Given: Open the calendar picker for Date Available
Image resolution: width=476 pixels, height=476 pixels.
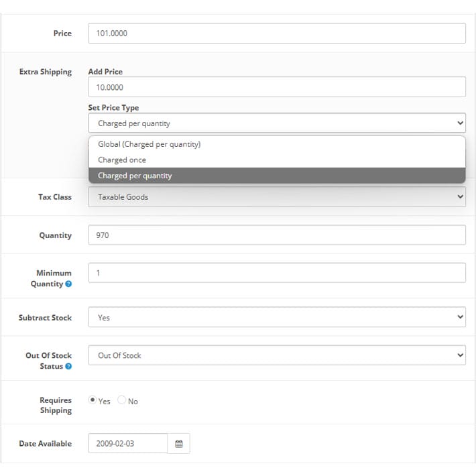Looking at the screenshot, I should (x=178, y=443).
